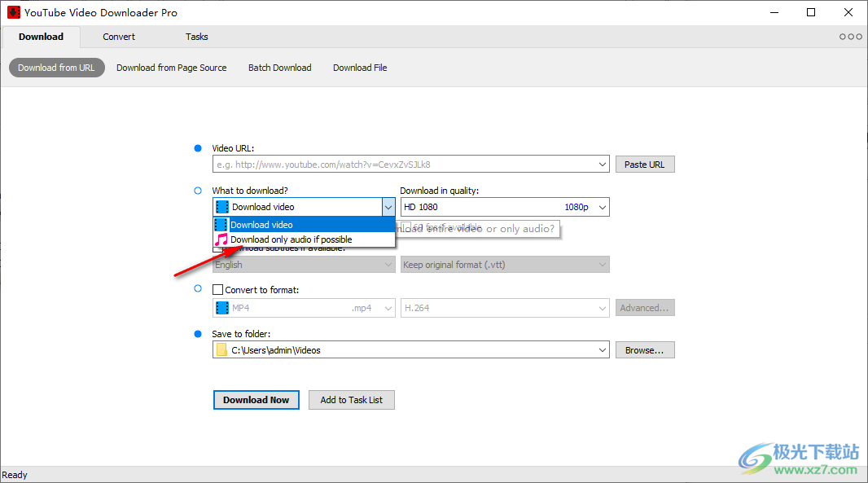Click the Paste URL button
The width and height of the screenshot is (868, 483).
click(x=645, y=165)
